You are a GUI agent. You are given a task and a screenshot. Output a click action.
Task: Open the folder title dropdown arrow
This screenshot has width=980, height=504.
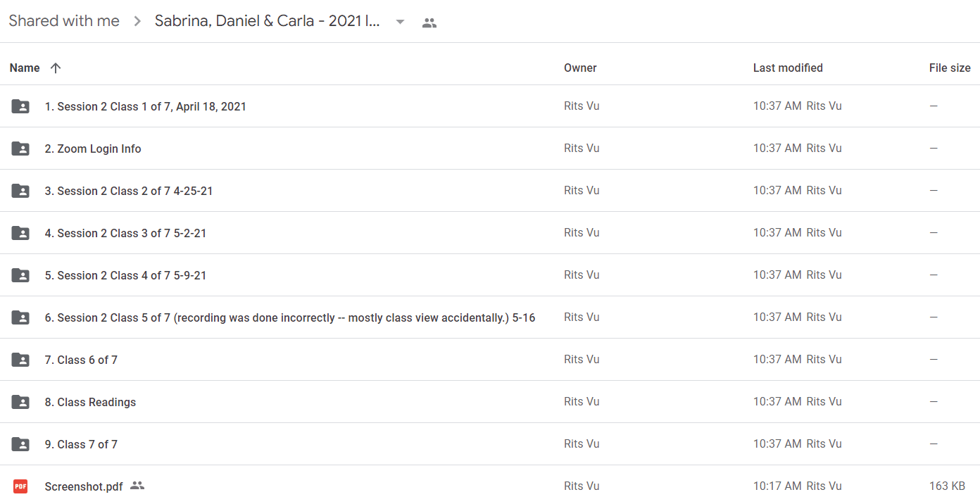point(400,22)
